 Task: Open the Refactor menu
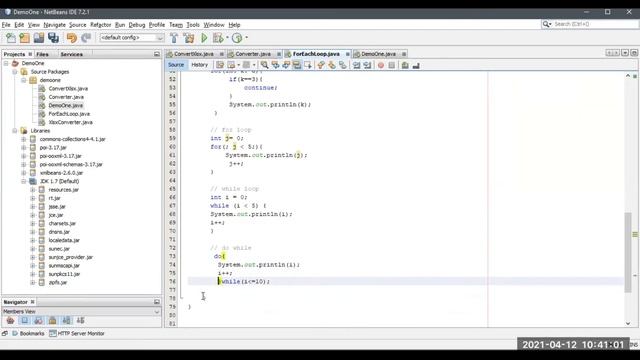click(x=100, y=25)
